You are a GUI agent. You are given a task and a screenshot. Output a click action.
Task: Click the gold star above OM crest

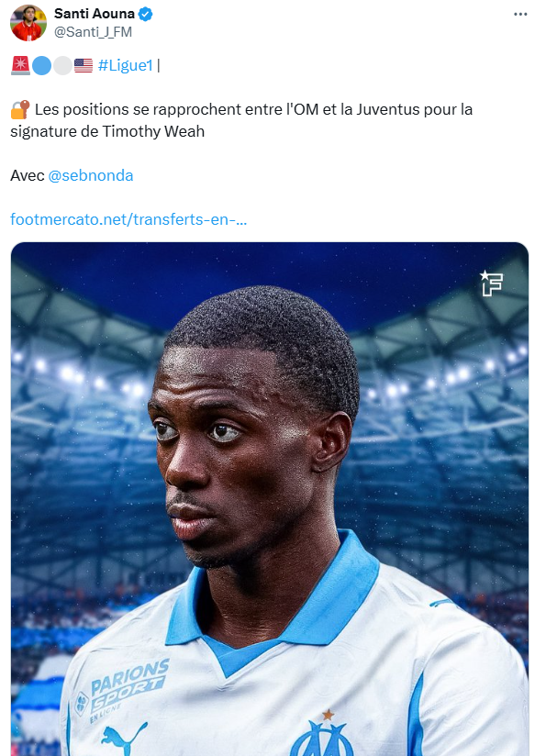[x=328, y=715]
